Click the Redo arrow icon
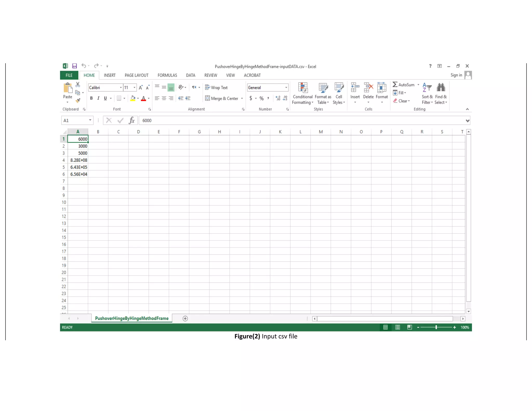Viewport: 532px width, 411px height. [x=96, y=66]
